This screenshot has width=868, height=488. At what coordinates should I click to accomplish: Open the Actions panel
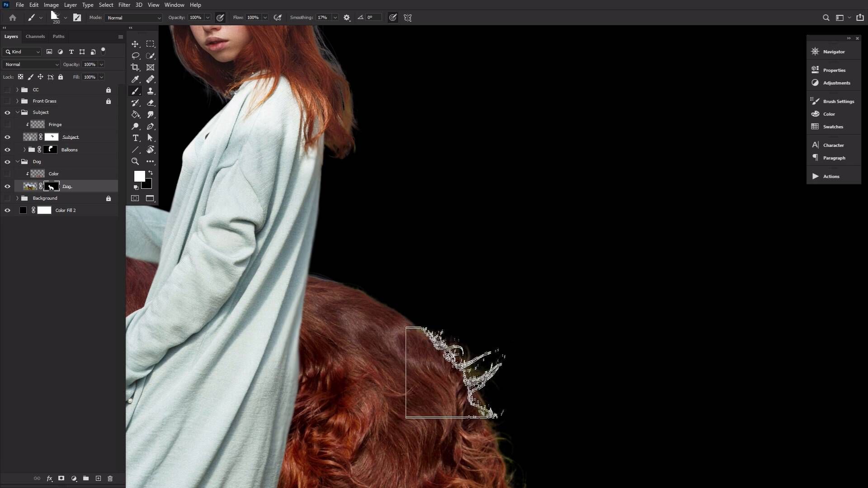tap(832, 176)
